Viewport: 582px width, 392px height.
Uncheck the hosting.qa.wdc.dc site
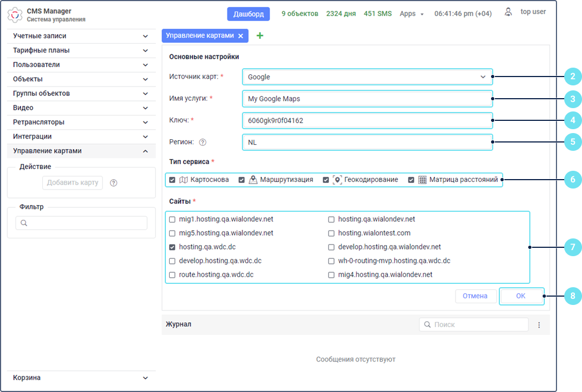tap(173, 247)
